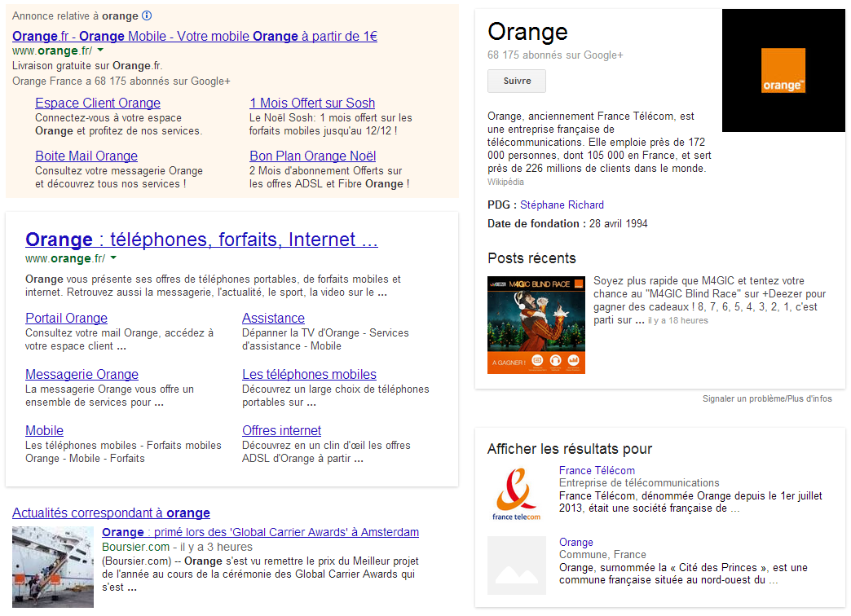Go to Offres internet sitelink
The width and height of the screenshot is (851, 616).
pos(281,430)
